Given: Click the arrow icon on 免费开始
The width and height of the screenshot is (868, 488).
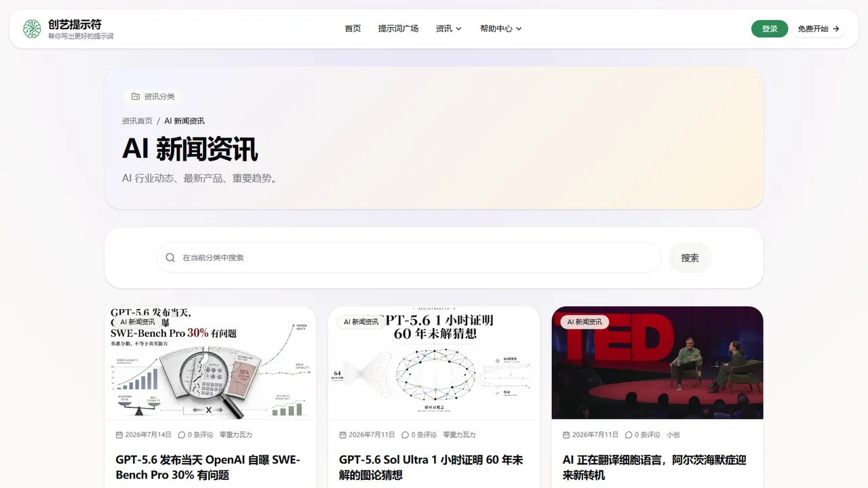Looking at the screenshot, I should pyautogui.click(x=836, y=28).
